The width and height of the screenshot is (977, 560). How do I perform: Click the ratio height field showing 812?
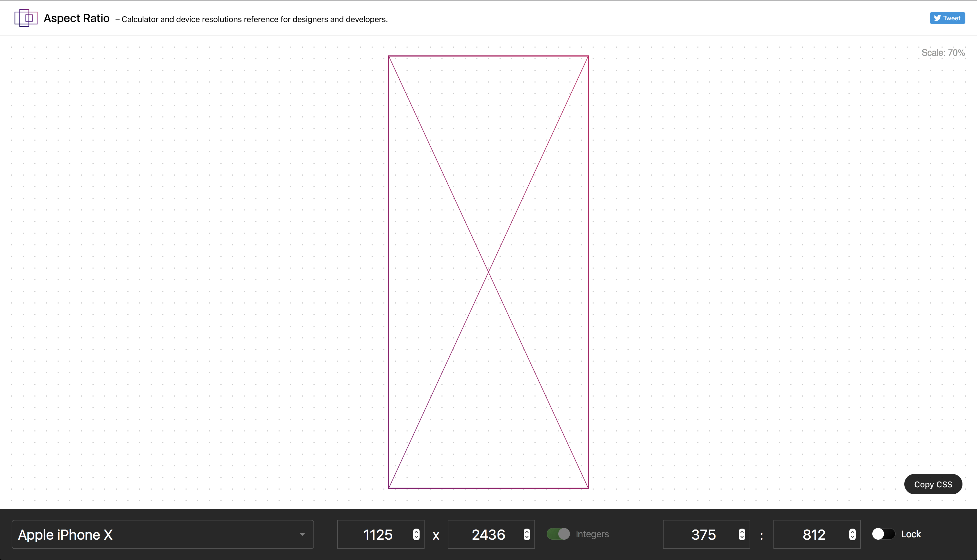(816, 535)
